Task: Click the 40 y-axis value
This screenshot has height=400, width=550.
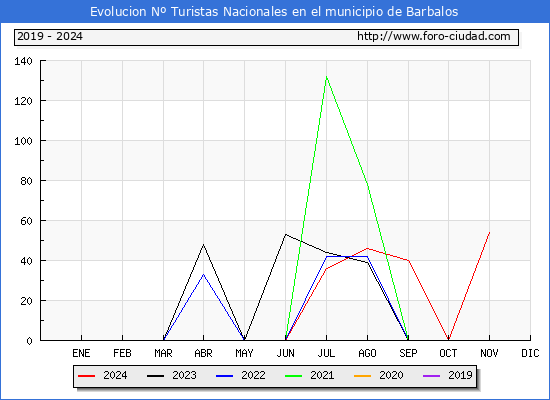Action: point(26,261)
